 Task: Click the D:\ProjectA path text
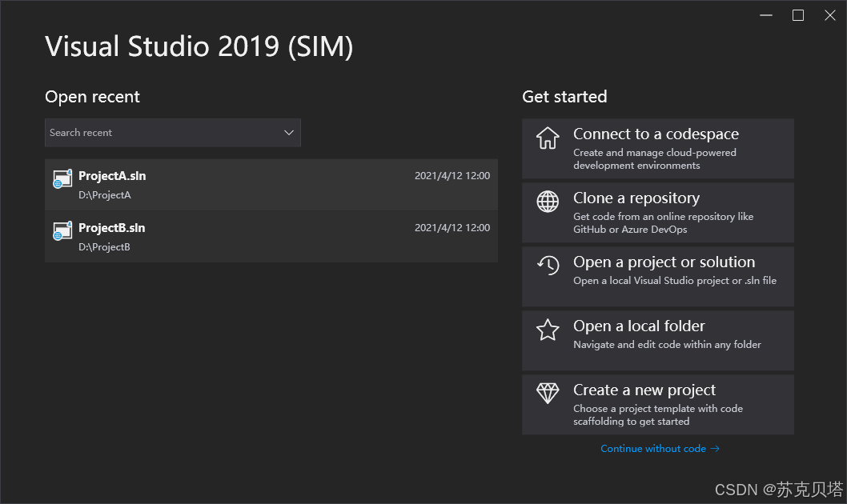[x=105, y=195]
